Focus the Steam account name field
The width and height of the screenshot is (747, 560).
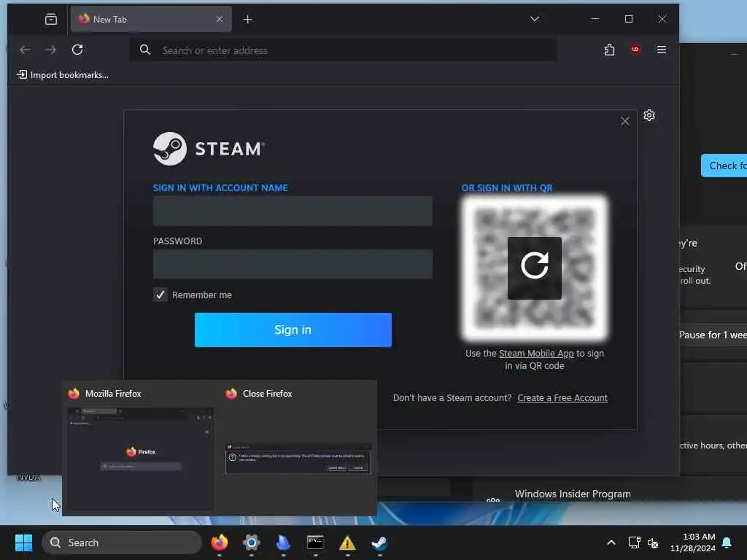coord(293,211)
